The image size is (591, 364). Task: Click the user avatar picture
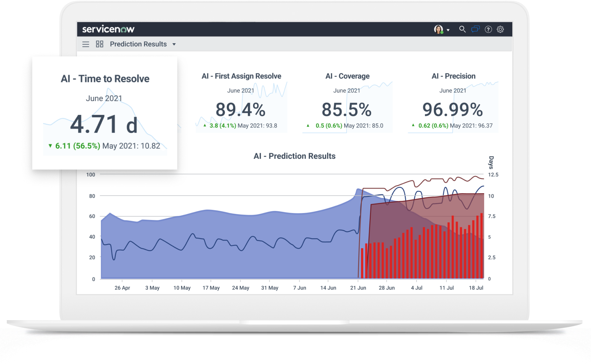(438, 29)
